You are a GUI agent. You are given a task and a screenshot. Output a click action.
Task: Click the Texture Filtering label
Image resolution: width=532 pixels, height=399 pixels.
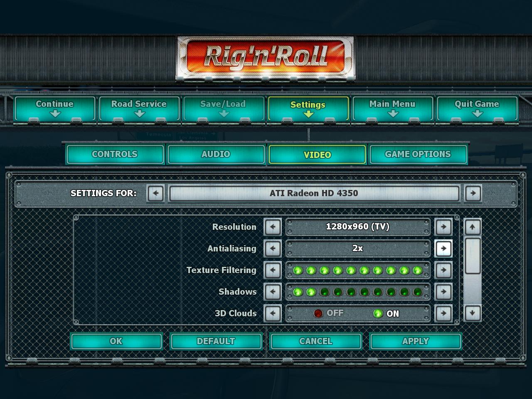[221, 270]
